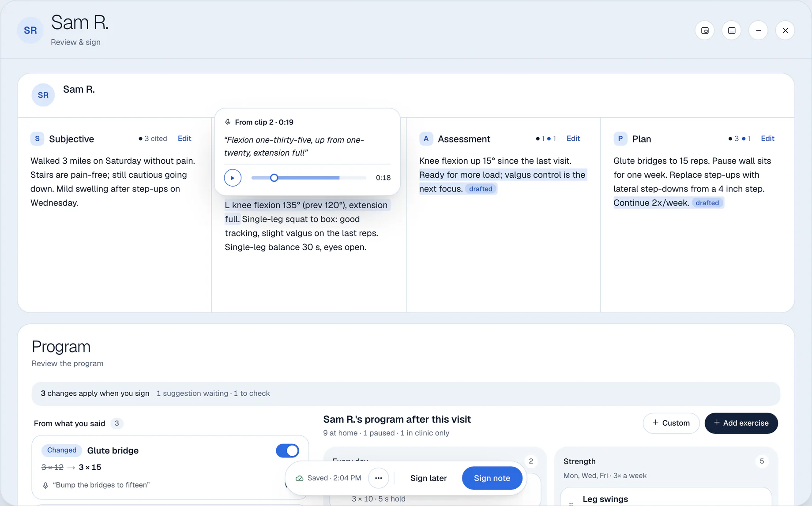Toggle the Glute bridge change switch
The height and width of the screenshot is (506, 812).
287,450
